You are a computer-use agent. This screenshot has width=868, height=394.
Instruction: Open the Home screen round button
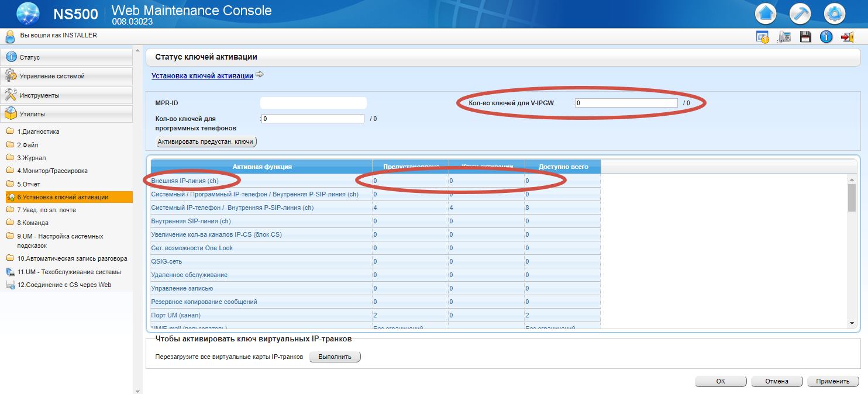[765, 12]
